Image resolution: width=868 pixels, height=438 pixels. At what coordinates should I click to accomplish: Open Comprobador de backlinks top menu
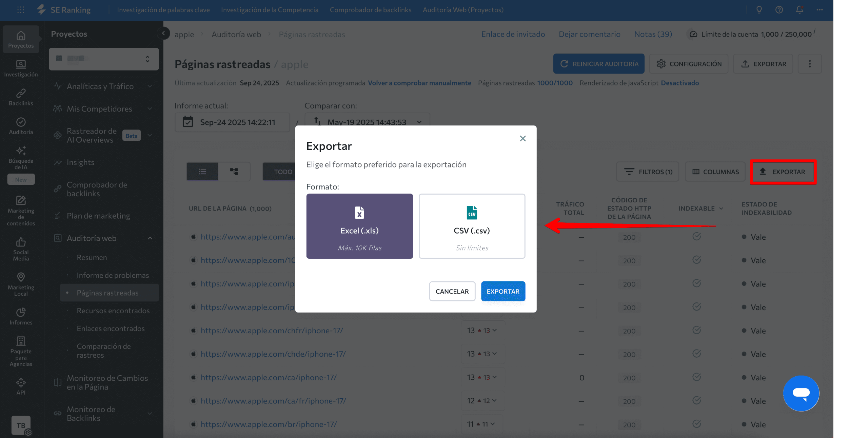point(371,10)
